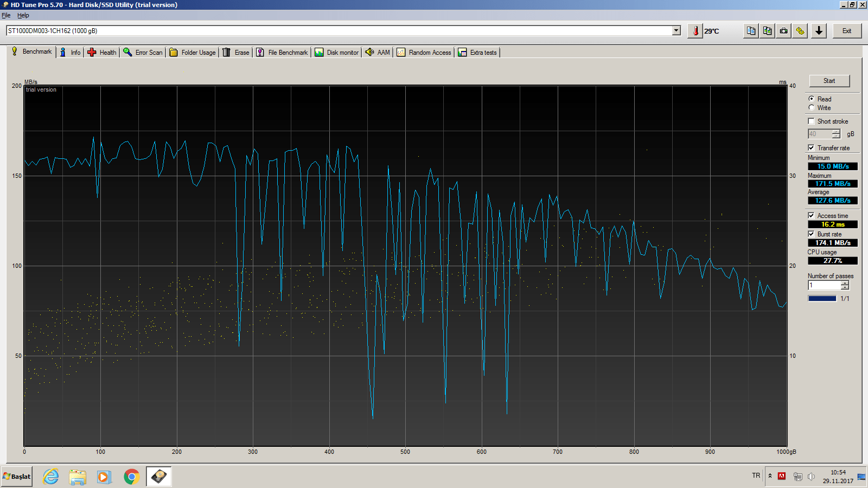The image size is (868, 488).
Task: Enable the Short stroke checkbox
Action: pos(811,121)
